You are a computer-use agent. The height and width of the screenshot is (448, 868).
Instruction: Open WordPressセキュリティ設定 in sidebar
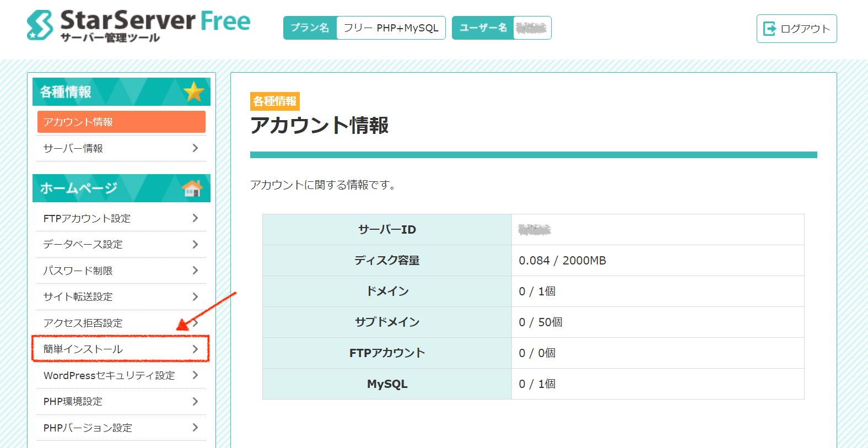[x=121, y=375]
